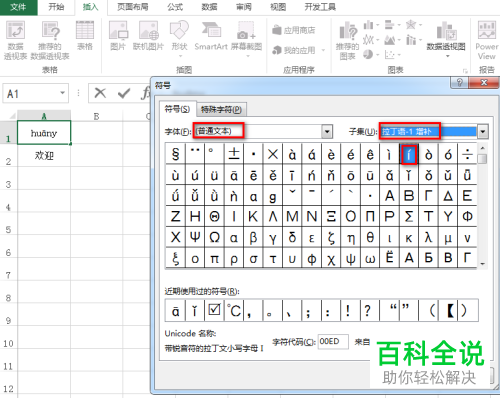Open the subset (子集) dropdown arrow

483,131
